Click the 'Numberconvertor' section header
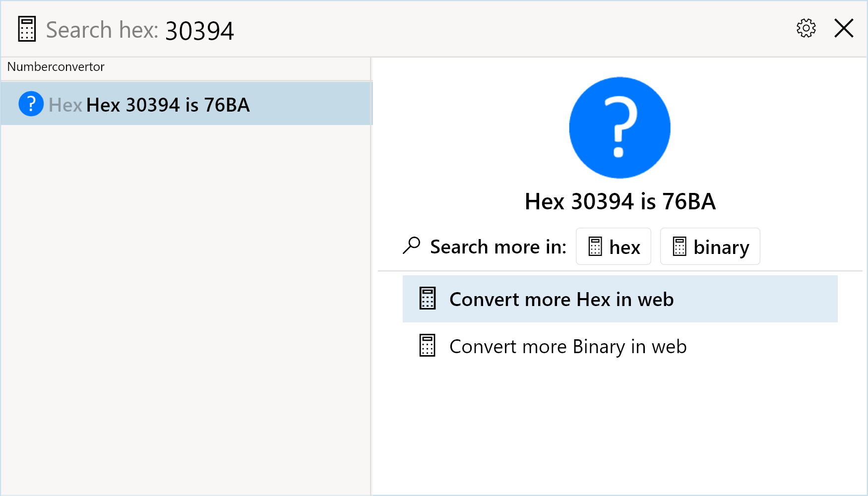868x496 pixels. 56,67
